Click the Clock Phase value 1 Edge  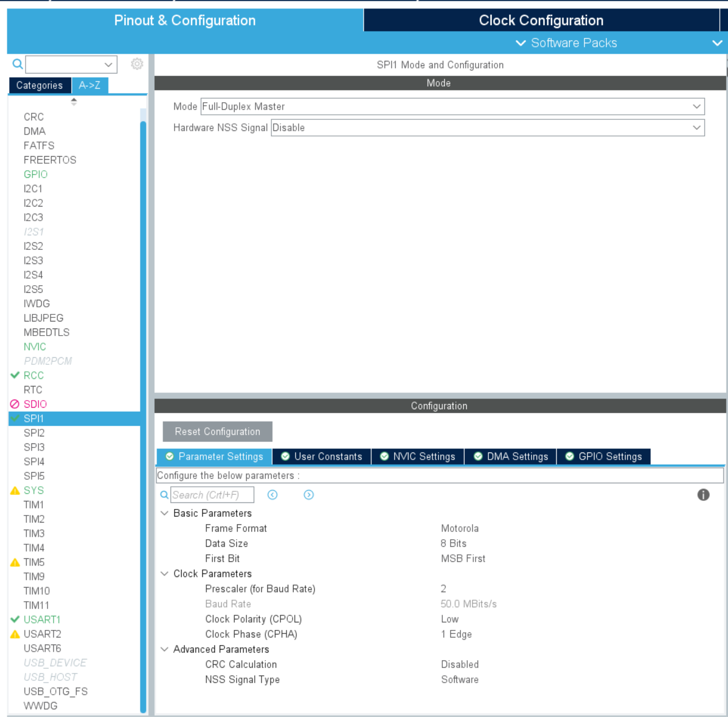[456, 634]
